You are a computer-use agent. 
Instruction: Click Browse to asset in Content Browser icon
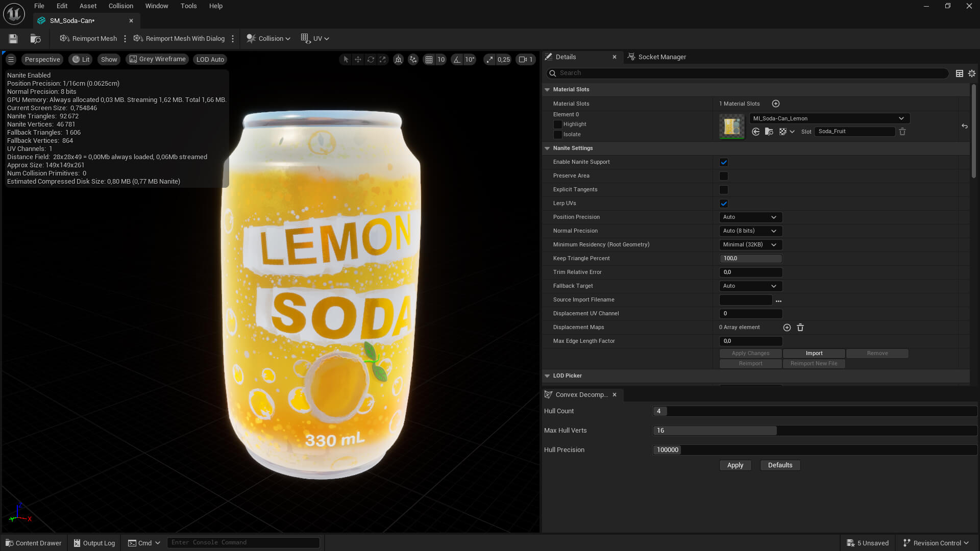pos(35,39)
